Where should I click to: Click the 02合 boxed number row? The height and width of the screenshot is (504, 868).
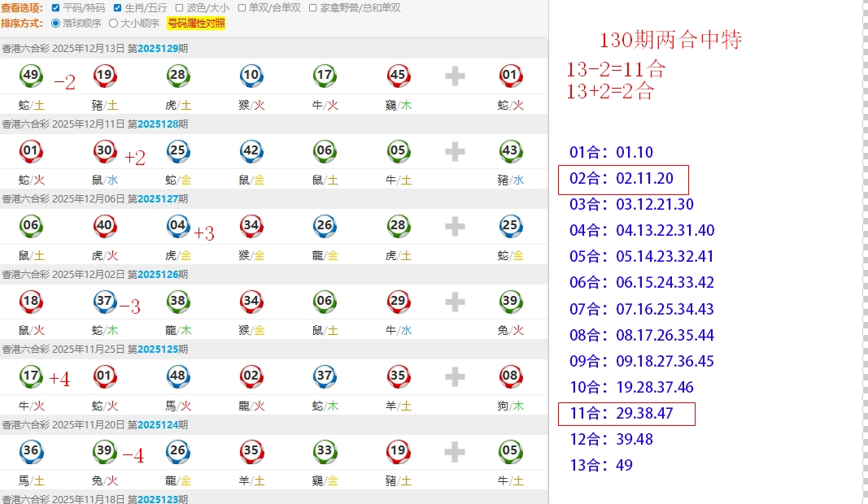(x=622, y=179)
